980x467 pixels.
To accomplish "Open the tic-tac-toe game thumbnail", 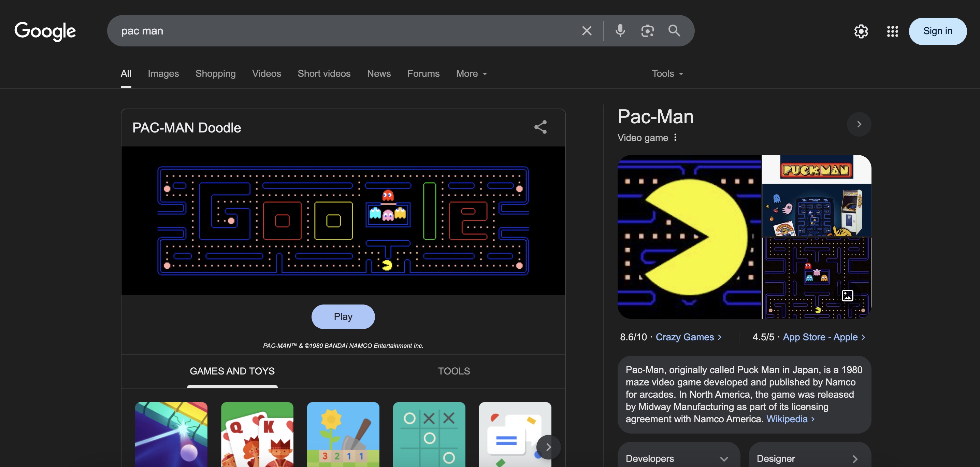I will (429, 434).
